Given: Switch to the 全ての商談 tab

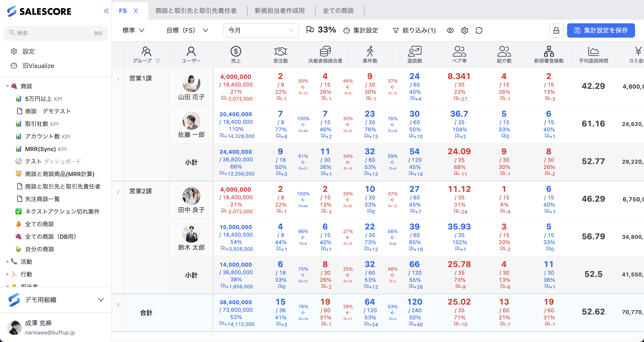Looking at the screenshot, I should coord(338,11).
